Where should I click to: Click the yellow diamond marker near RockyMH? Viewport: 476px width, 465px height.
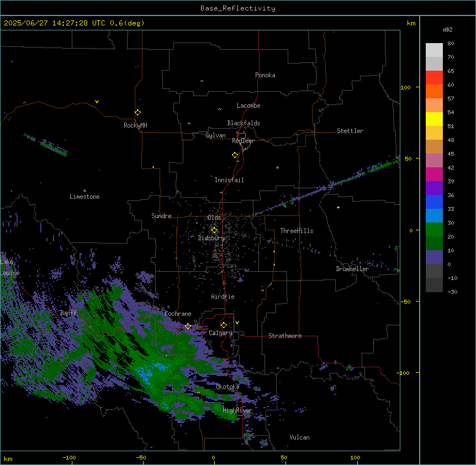[x=137, y=113]
